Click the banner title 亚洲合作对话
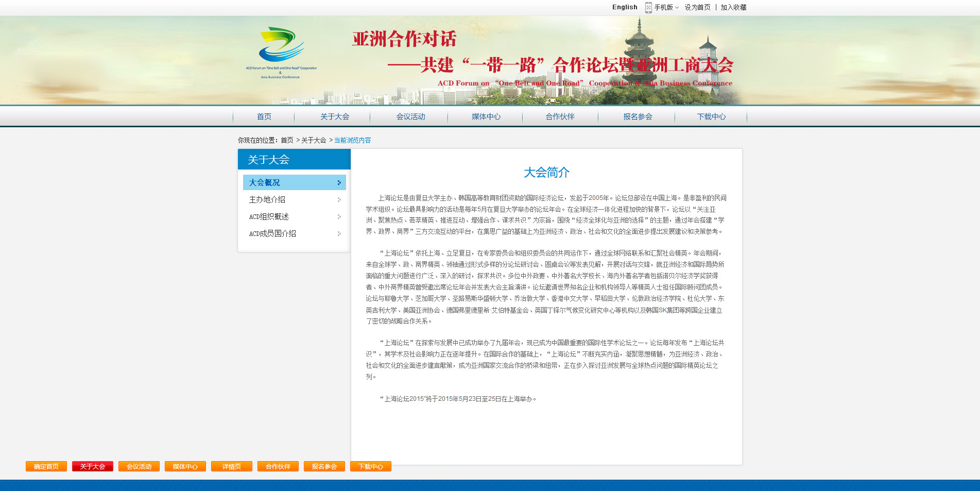Viewport: 980px width, 491px height. 404,39
